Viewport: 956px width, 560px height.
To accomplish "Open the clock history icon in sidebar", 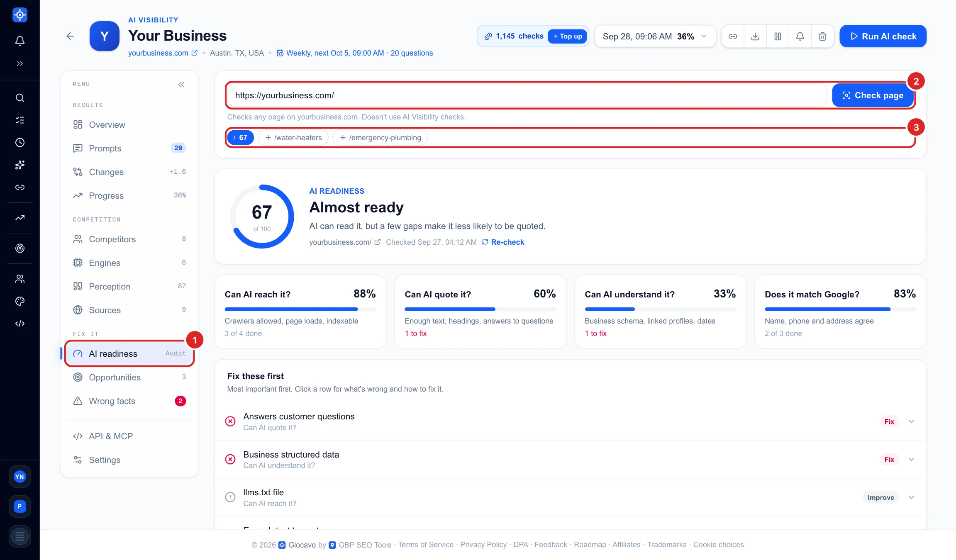I will (x=20, y=143).
